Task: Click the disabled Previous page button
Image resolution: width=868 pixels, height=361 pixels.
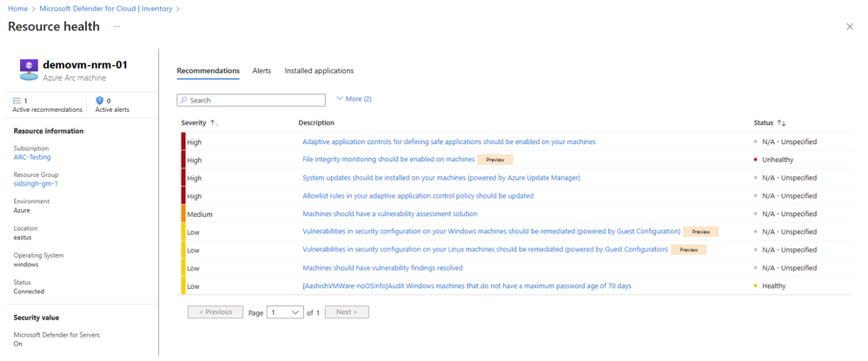Action: pyautogui.click(x=215, y=312)
